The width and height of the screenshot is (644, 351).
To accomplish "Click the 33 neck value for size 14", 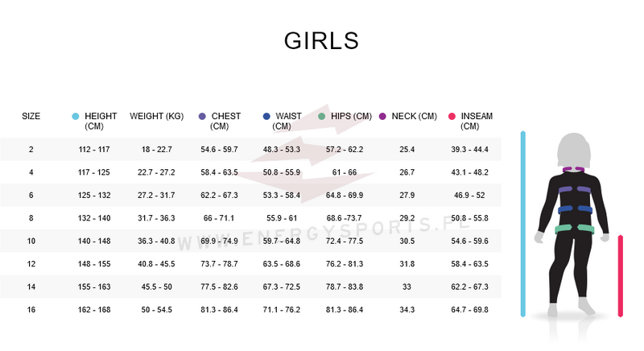I will 407,287.
